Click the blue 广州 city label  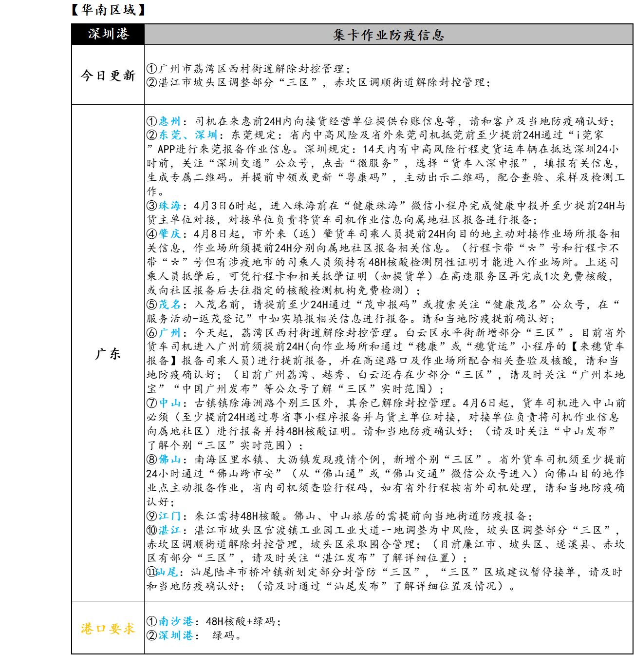pyautogui.click(x=169, y=333)
